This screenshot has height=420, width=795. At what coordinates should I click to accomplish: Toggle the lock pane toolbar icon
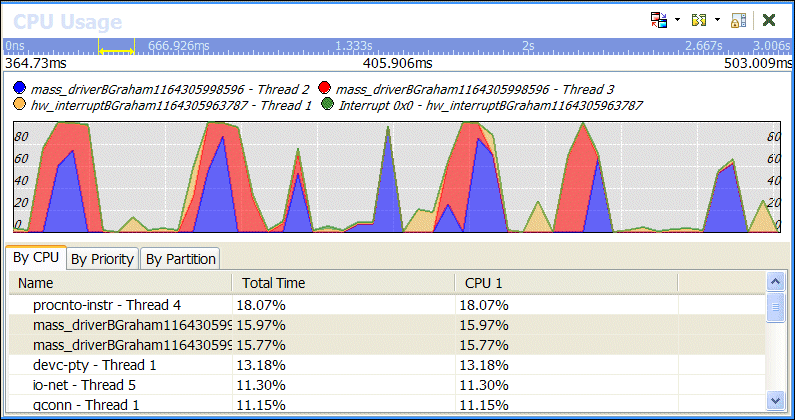pos(738,20)
